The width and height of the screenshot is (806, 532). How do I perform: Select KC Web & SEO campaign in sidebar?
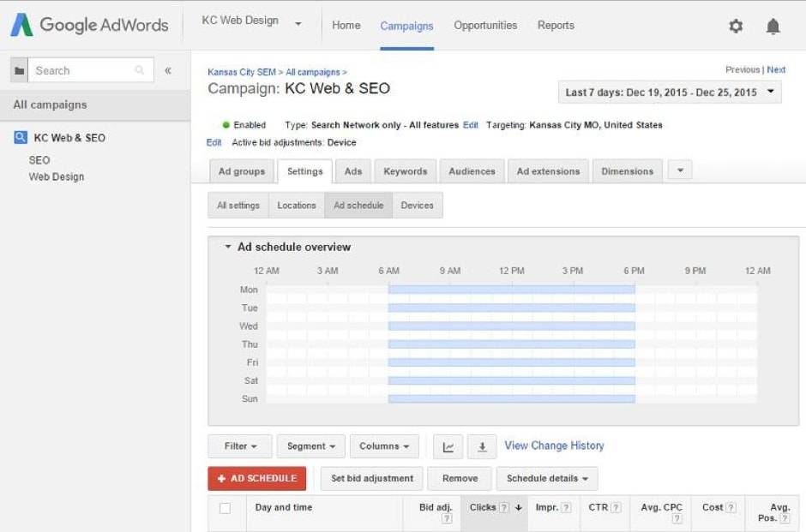click(69, 138)
